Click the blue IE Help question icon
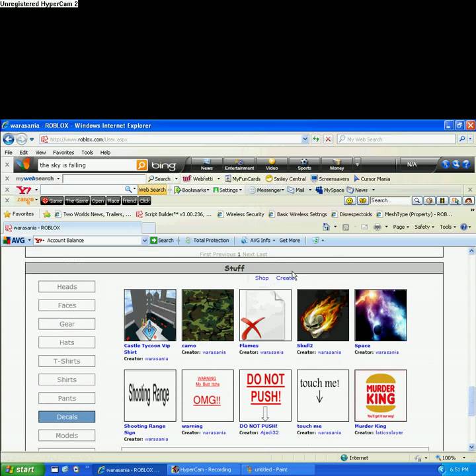 coord(463,227)
